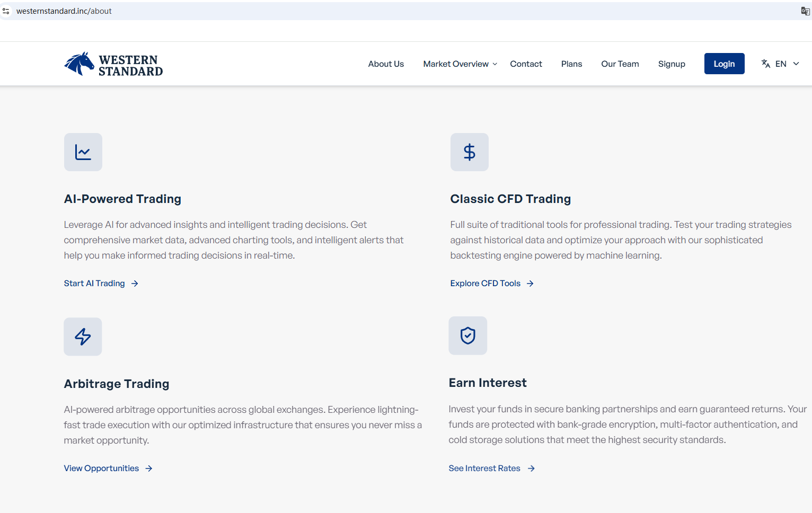Follow the Start AI Trading link
Screen dimensions: 812x513
[94, 284]
